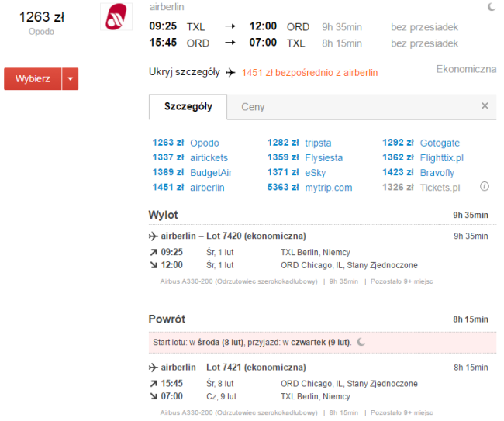Click the night flight moon icon at top right
This screenshot has height=421, width=504.
point(492,7)
